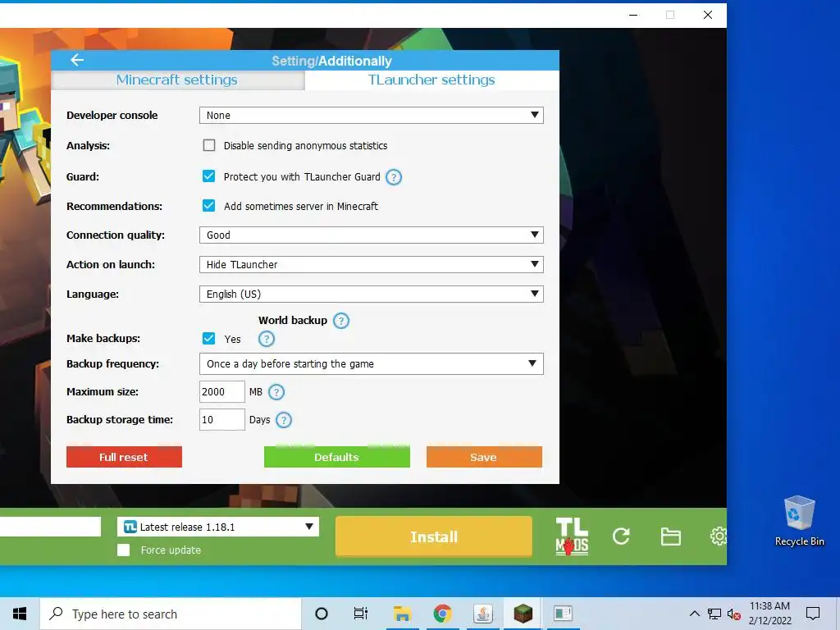
Task: Open the notification center icon
Action: [x=813, y=614]
